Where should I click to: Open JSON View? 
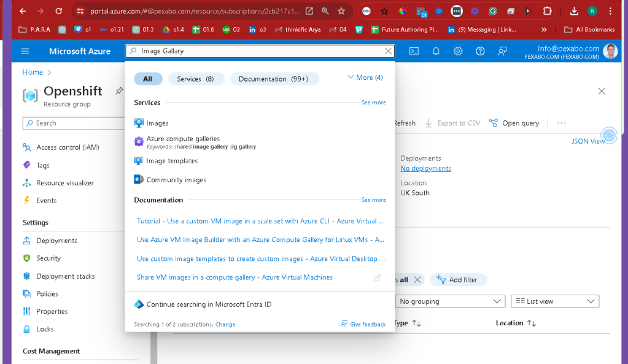(588, 141)
